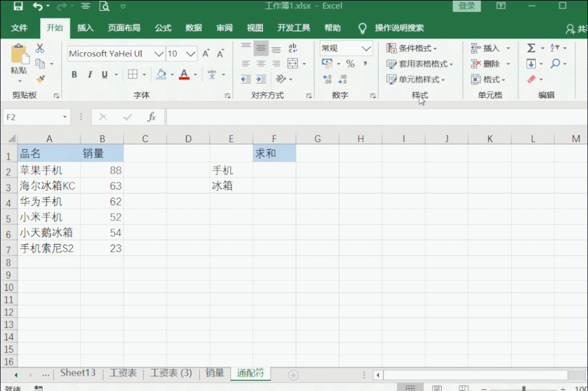Save the workbook with the Save icon

pyautogui.click(x=18, y=6)
